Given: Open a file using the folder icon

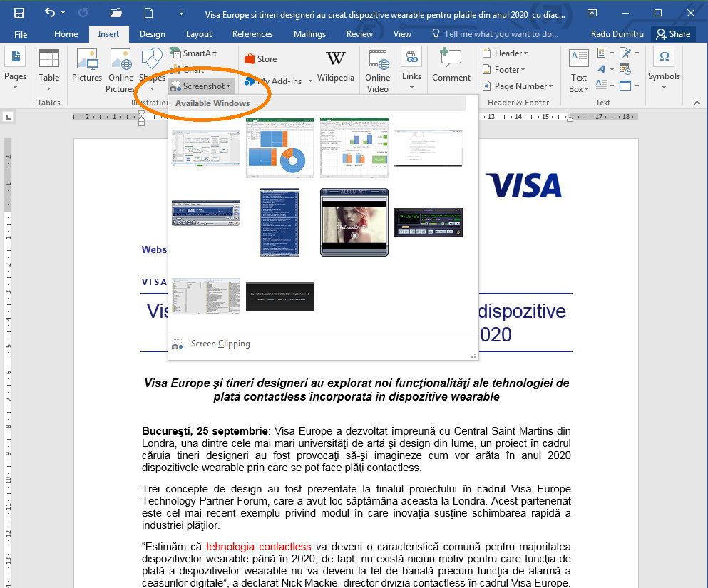Looking at the screenshot, I should pyautogui.click(x=116, y=13).
